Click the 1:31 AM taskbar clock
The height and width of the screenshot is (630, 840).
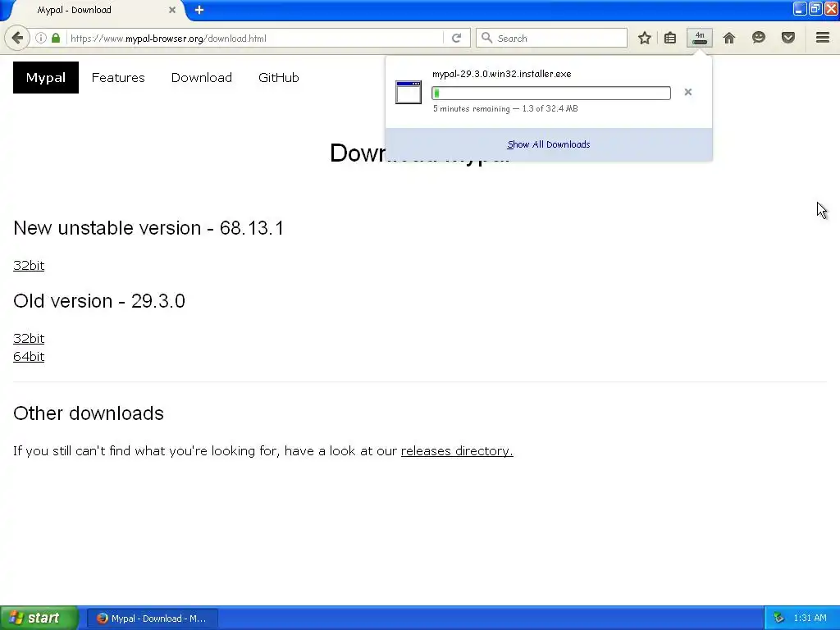[810, 619]
